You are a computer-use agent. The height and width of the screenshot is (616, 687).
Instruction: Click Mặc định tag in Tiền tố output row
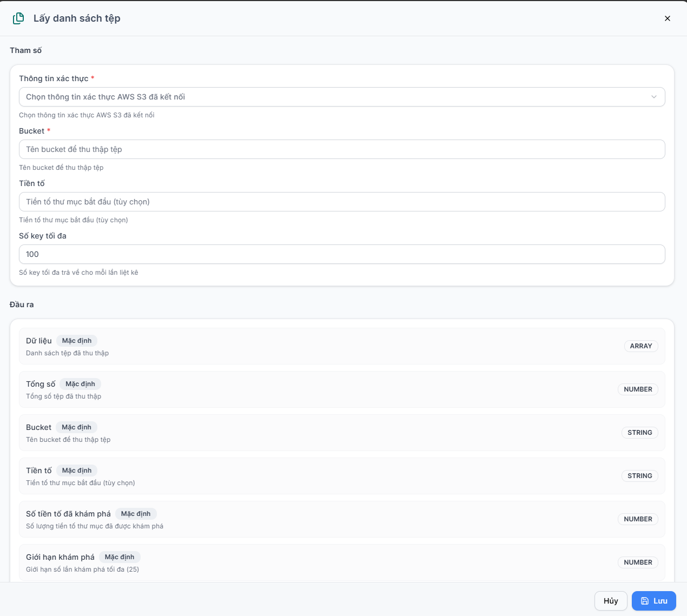(x=77, y=471)
